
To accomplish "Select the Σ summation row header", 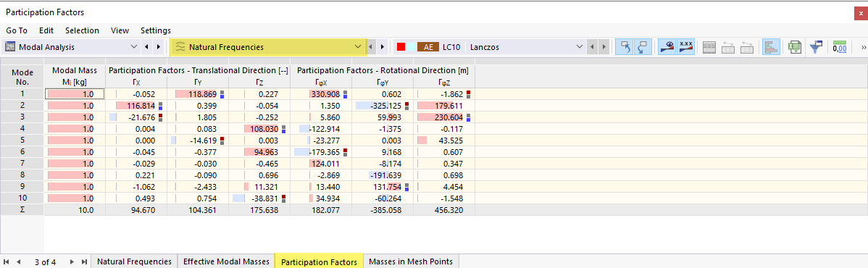I will tap(22, 210).
